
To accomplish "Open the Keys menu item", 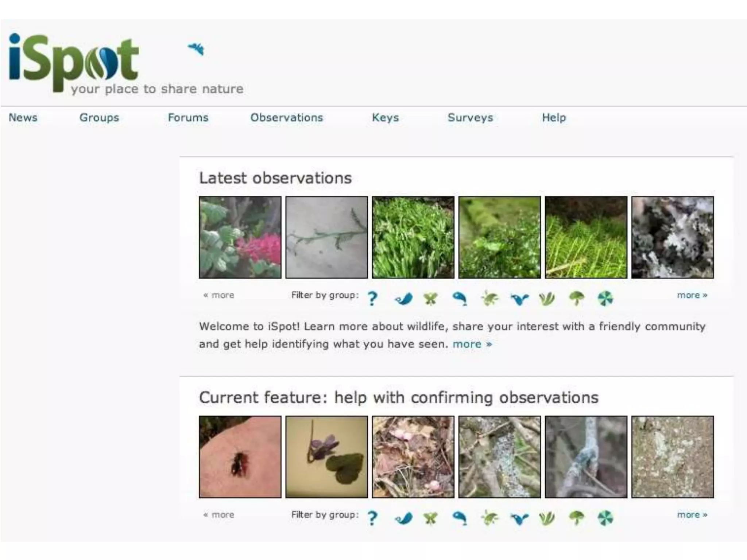I will 385,117.
